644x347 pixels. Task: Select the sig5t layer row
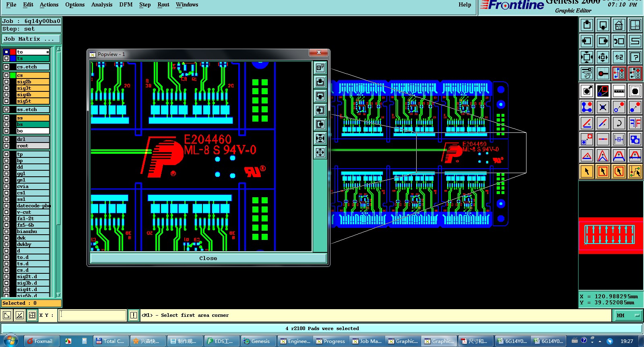coord(33,101)
